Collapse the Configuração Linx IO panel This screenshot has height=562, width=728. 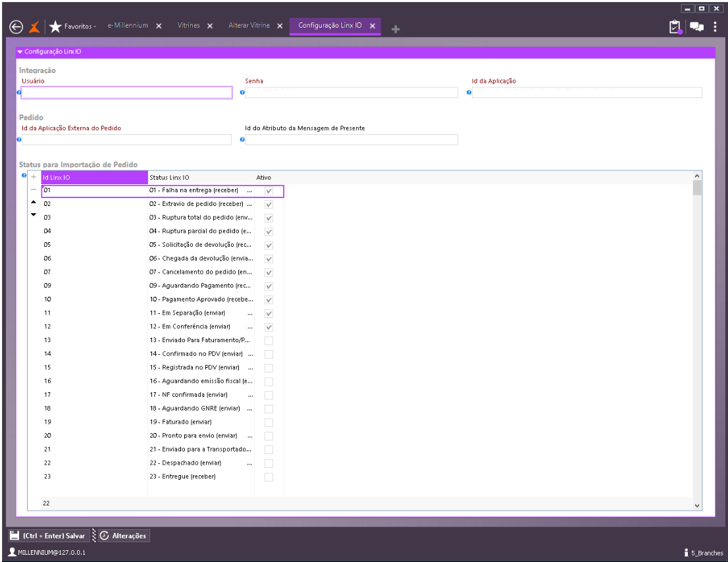point(20,52)
